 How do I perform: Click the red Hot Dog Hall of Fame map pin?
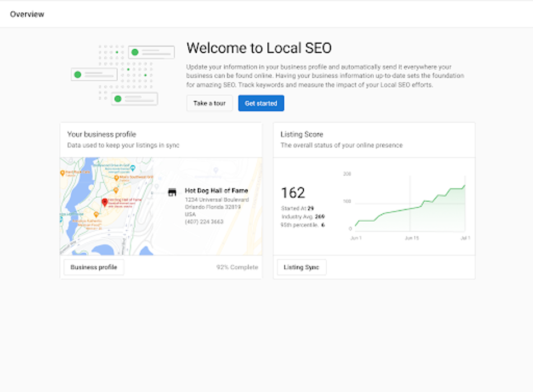pos(104,202)
